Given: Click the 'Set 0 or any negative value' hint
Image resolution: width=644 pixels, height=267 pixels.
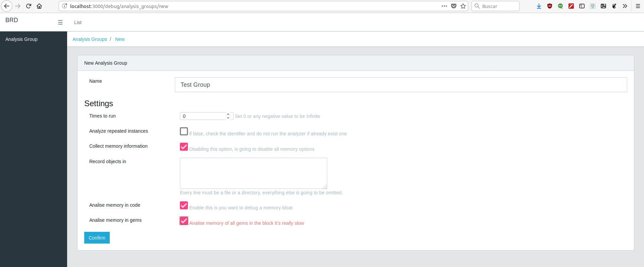Looking at the screenshot, I should pos(278,116).
